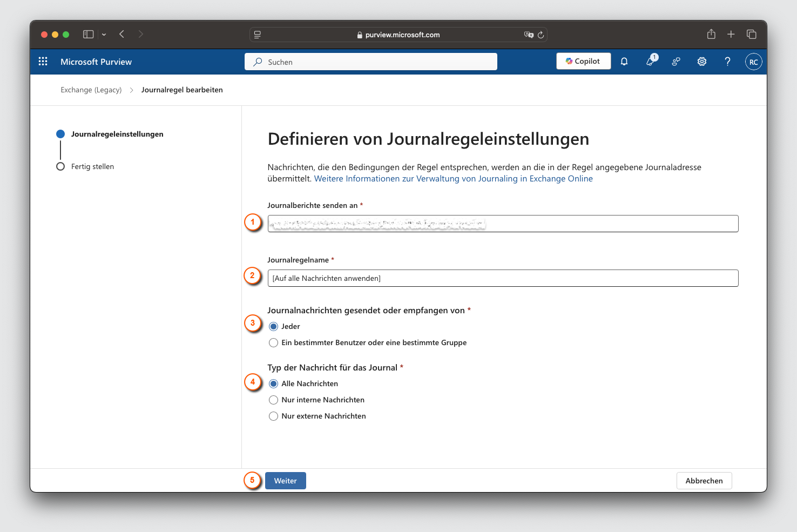Select Nur externe Nachrichten
The height and width of the screenshot is (532, 797).
click(274, 416)
